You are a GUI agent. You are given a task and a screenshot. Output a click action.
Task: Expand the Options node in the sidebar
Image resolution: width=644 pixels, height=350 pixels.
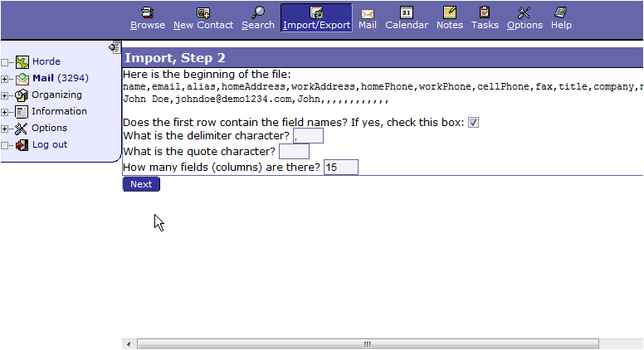pyautogui.click(x=5, y=129)
